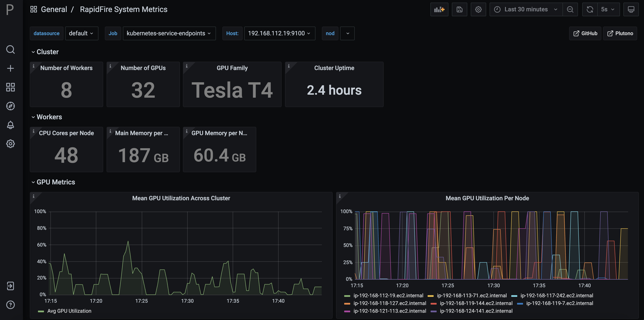Go to the General folder breadcrumb
The height and width of the screenshot is (320, 644).
click(x=54, y=9)
